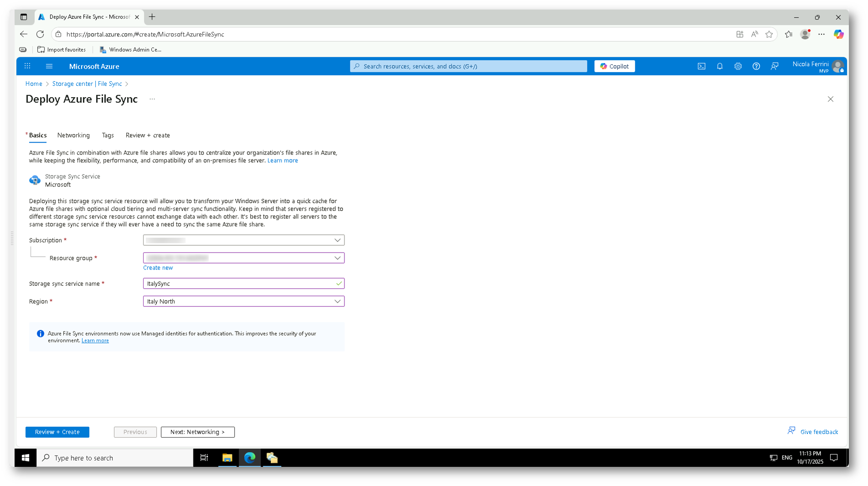
Task: Click the Windows taskbar search box
Action: tap(115, 458)
